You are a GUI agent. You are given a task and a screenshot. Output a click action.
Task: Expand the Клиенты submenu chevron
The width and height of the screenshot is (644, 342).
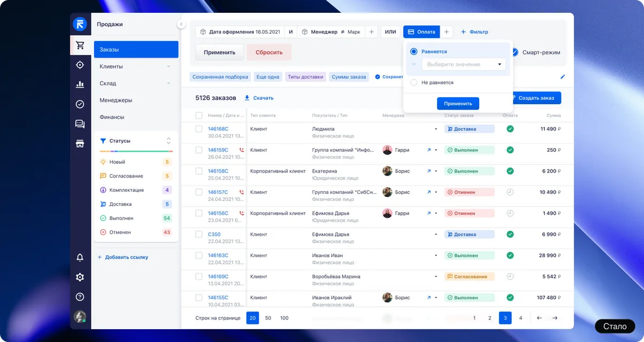click(168, 67)
